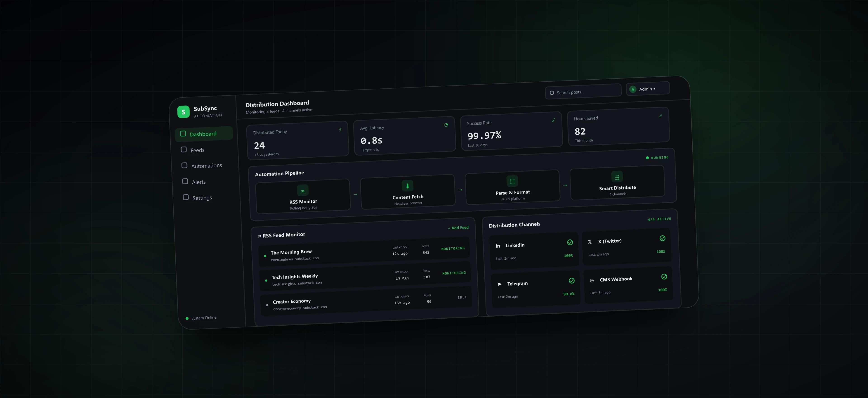Open the LinkedIn channel card
Screen dimensions: 868x398
[534, 251]
